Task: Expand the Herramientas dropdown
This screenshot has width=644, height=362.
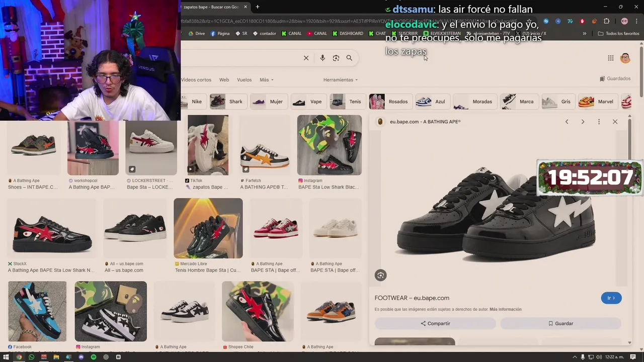Action: [x=341, y=80]
